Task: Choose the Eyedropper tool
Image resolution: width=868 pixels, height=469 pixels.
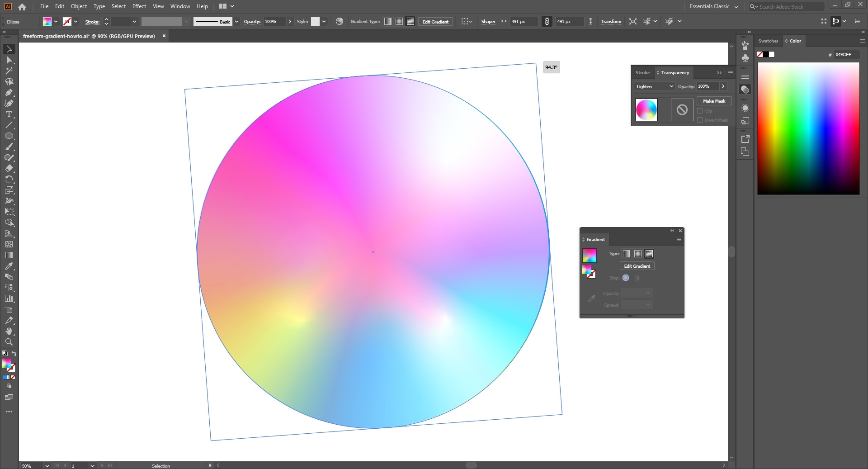Action: pos(9,266)
